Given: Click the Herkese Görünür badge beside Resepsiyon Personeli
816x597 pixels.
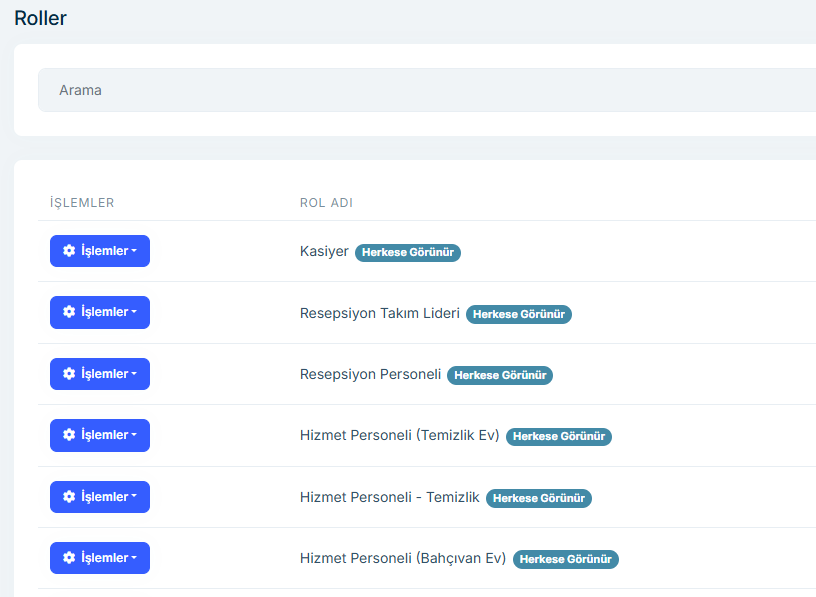Looking at the screenshot, I should (500, 375).
